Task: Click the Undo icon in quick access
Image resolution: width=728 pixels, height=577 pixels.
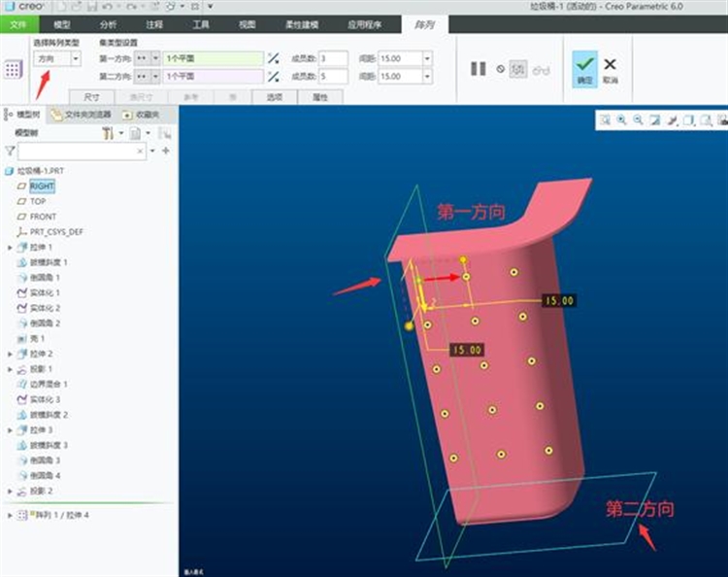Action: click(x=107, y=7)
